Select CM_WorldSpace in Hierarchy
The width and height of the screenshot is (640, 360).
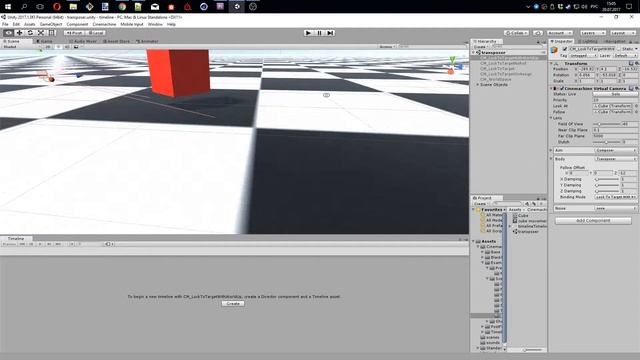(x=496, y=79)
